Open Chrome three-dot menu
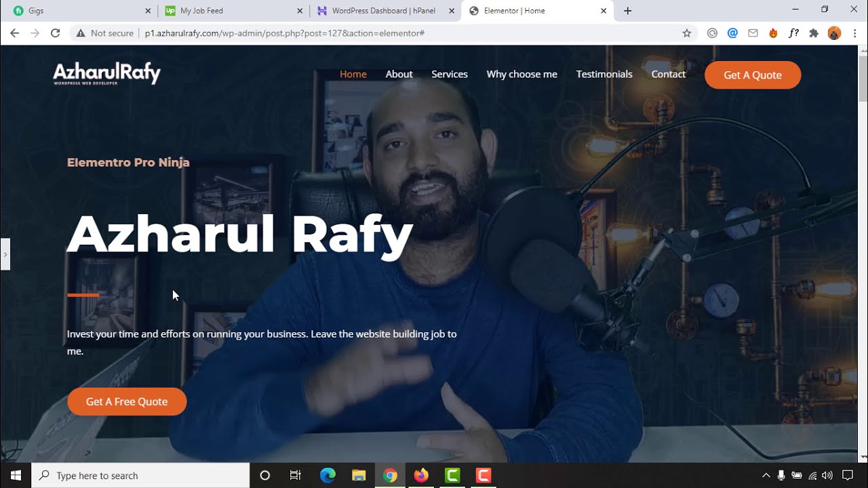The image size is (868, 488). (854, 33)
